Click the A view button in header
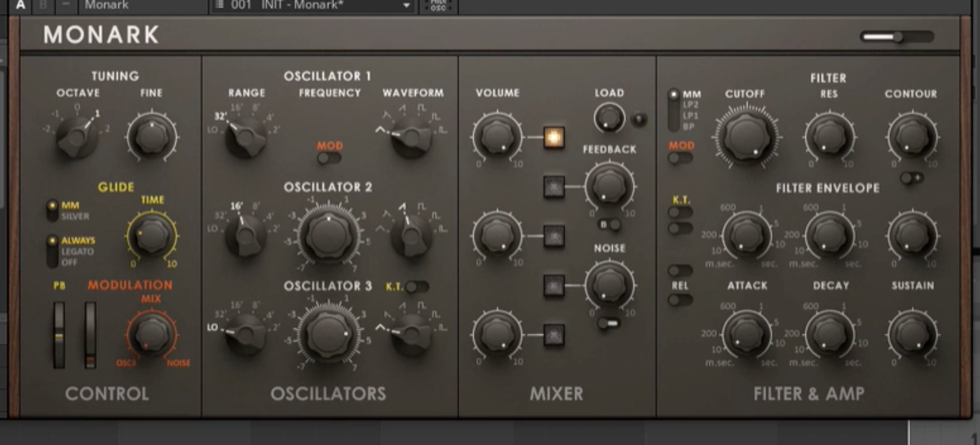Screen dimensions: 980x445 point(20,5)
